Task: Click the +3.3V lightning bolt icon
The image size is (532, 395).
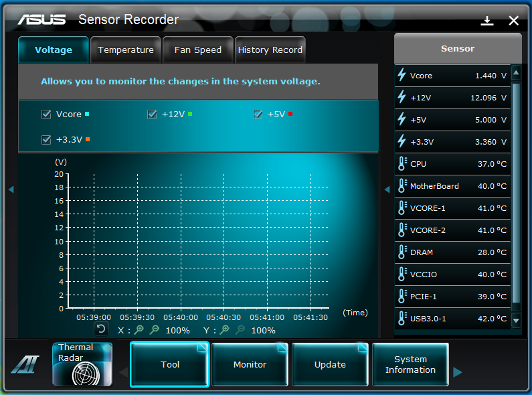Action: pyautogui.click(x=402, y=141)
